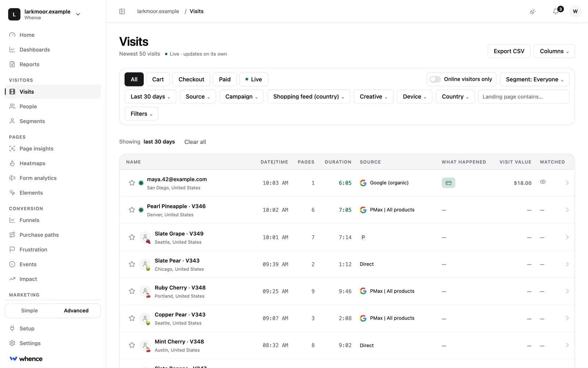This screenshot has width=588, height=368.
Task: Go to Page insights
Action: click(x=53, y=149)
